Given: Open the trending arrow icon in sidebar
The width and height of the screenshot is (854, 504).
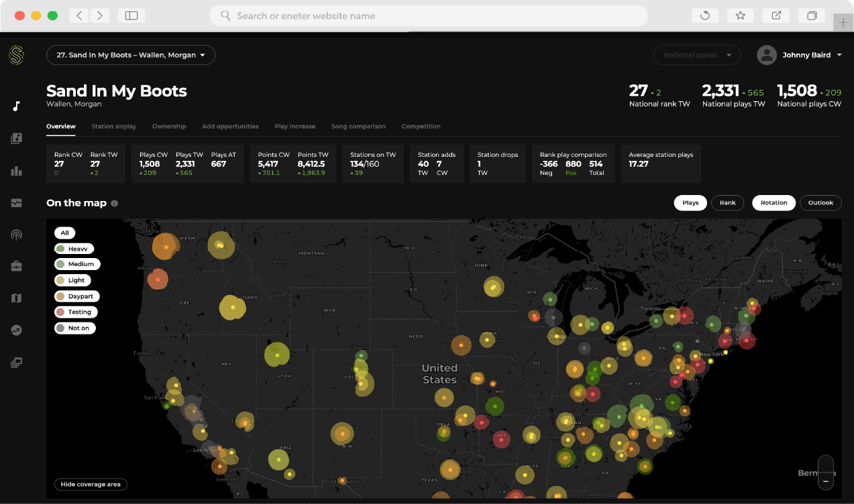Looking at the screenshot, I should click(x=16, y=330).
